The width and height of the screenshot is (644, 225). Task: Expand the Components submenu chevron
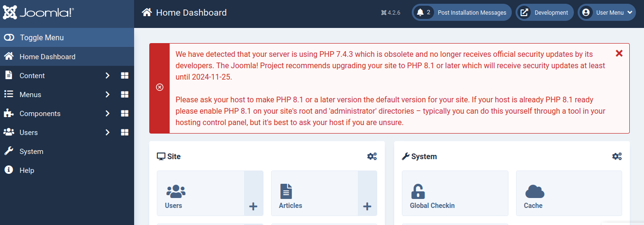pos(108,113)
